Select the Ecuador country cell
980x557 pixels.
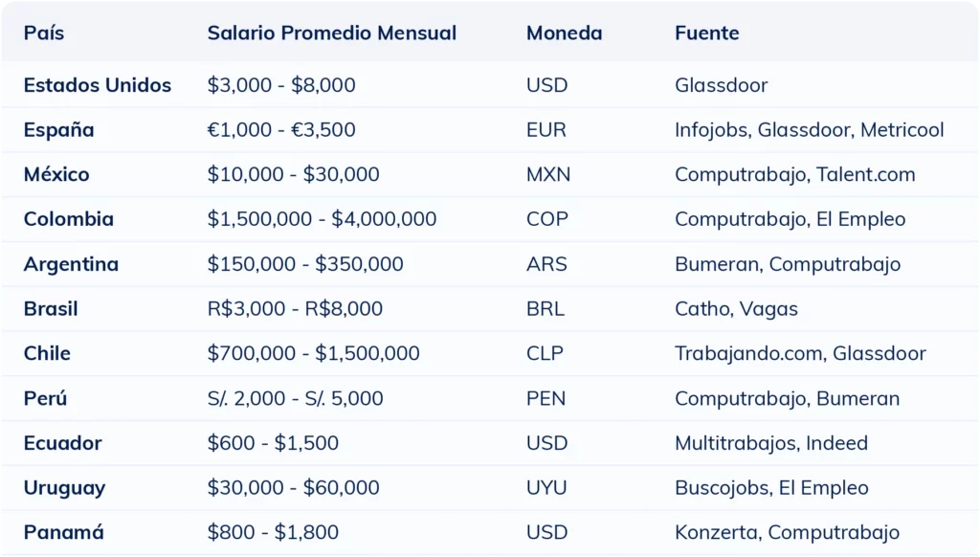63,443
